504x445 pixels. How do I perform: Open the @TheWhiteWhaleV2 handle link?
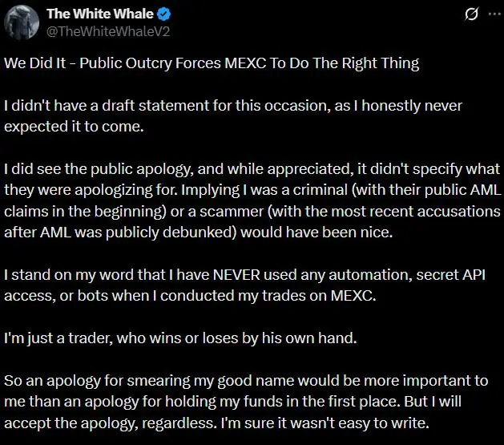click(x=107, y=31)
